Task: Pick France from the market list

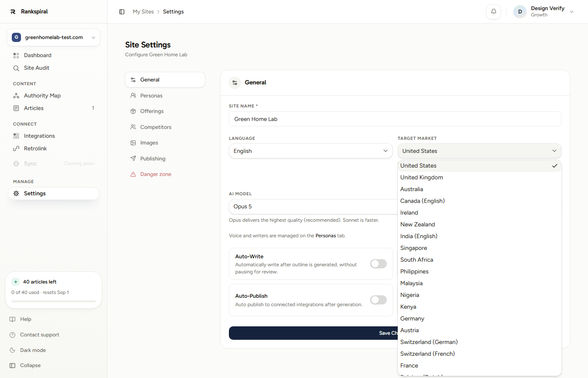Action: click(480, 366)
